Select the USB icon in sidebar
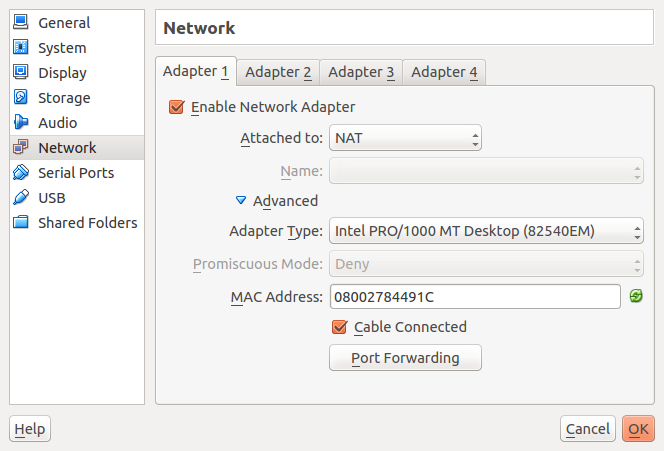This screenshot has width=664, height=451. (x=21, y=198)
